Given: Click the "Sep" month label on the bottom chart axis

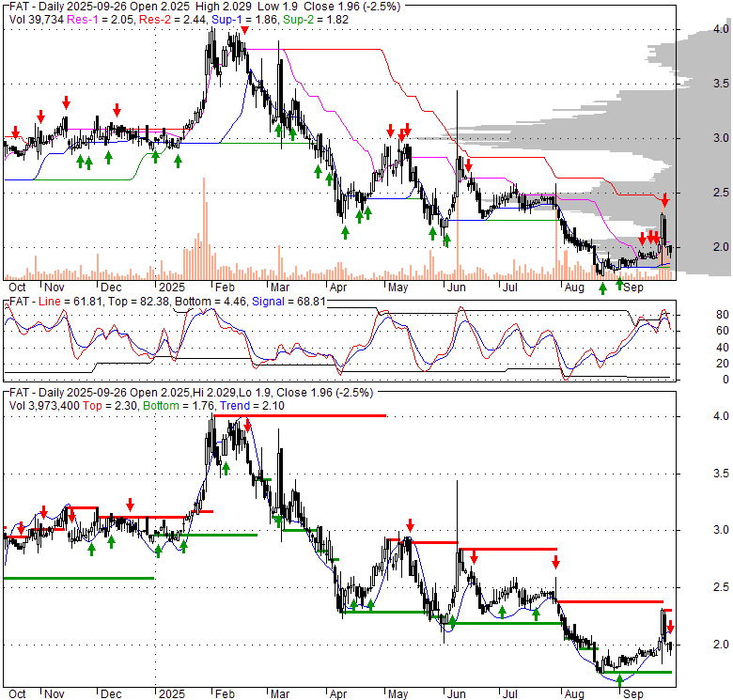Looking at the screenshot, I should click(x=633, y=694).
